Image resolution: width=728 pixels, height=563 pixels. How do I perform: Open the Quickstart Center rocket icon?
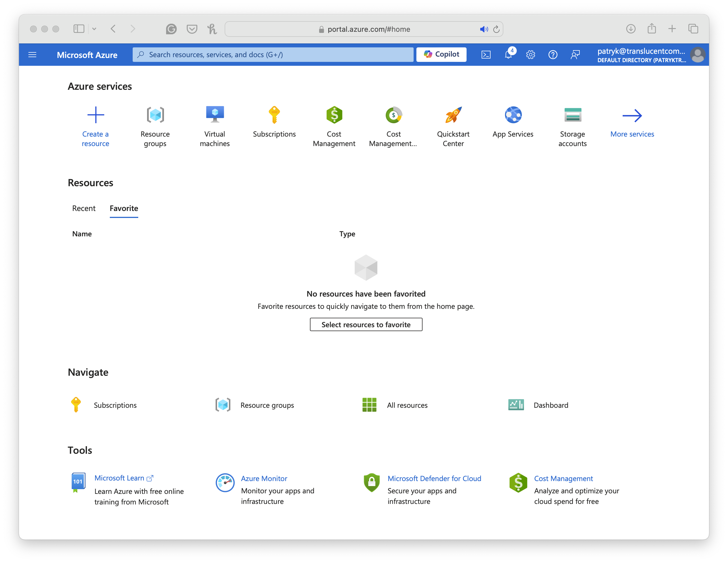coord(453,115)
